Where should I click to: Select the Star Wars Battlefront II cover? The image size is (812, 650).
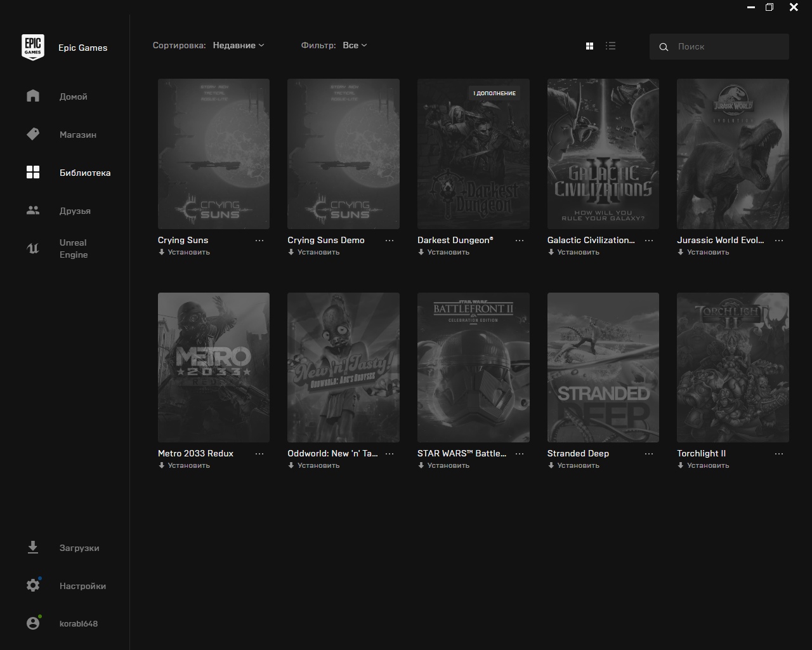tap(473, 368)
